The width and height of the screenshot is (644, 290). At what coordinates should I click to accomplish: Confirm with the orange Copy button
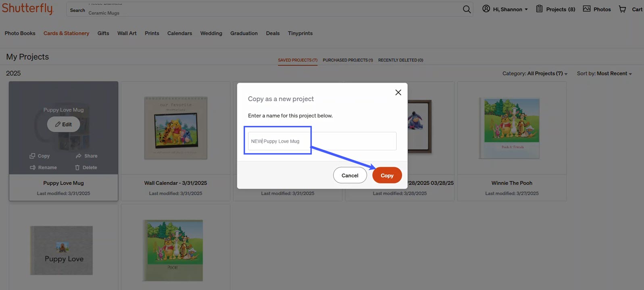(x=387, y=175)
